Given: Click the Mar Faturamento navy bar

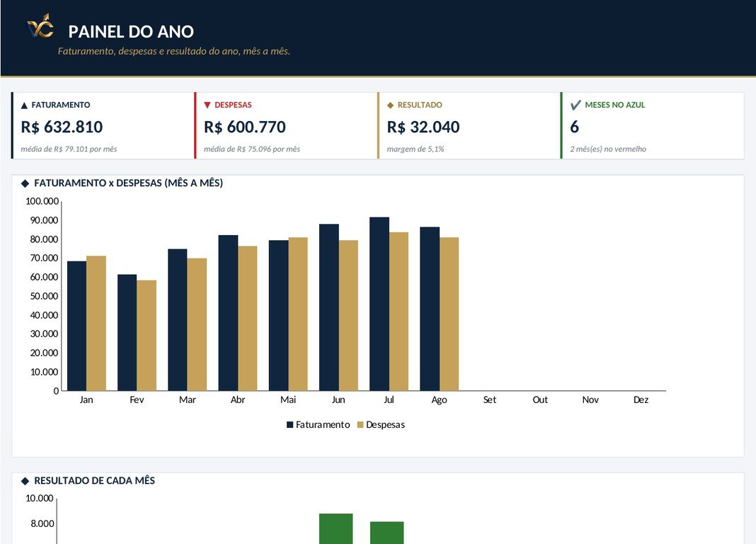Looking at the screenshot, I should click(178, 319).
